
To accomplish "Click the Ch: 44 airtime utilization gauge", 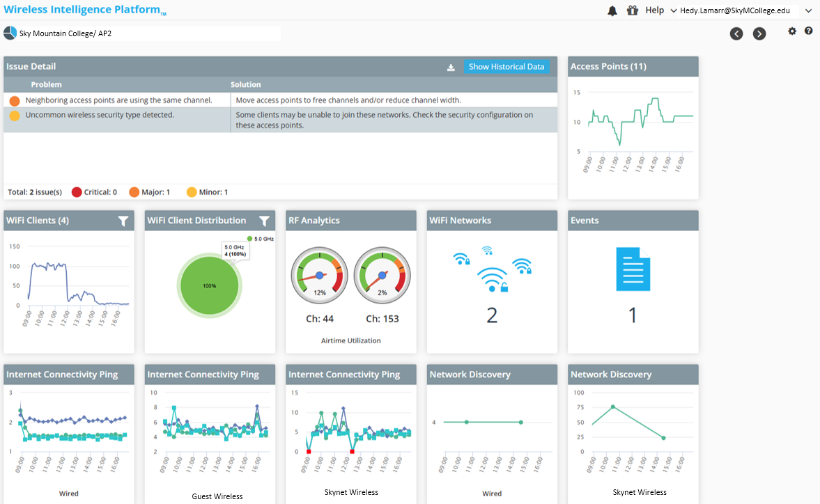I will click(x=320, y=275).
